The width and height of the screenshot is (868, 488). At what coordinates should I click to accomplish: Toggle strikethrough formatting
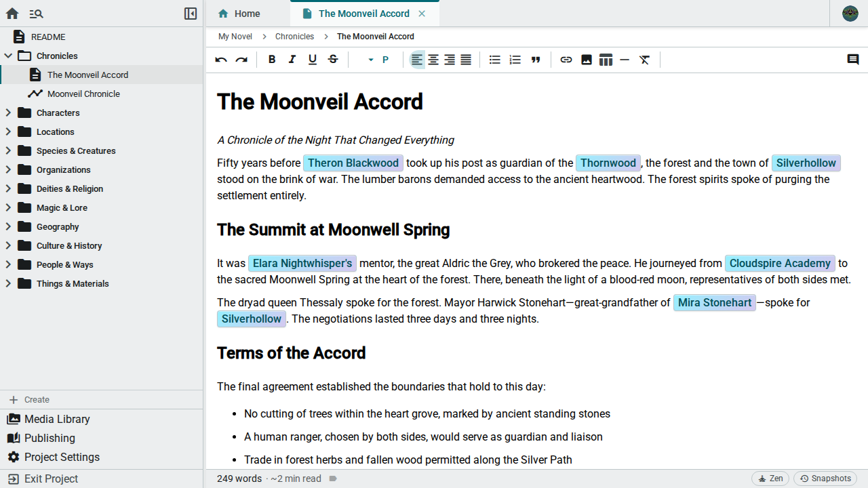(x=333, y=60)
